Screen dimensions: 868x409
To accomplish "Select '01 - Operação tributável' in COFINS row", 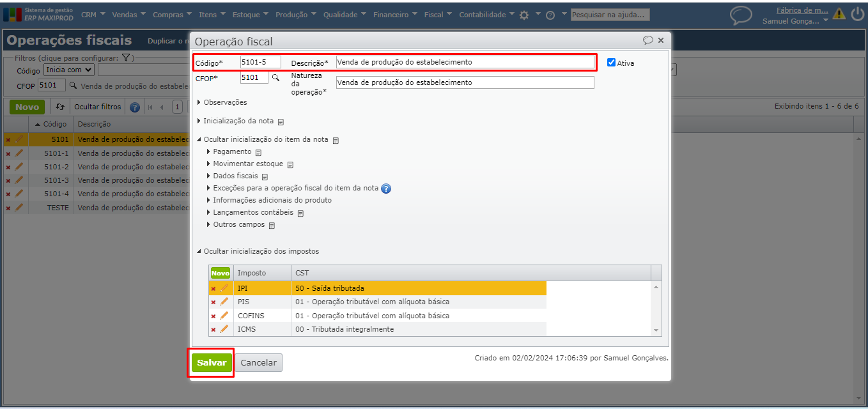I will pyautogui.click(x=372, y=316).
